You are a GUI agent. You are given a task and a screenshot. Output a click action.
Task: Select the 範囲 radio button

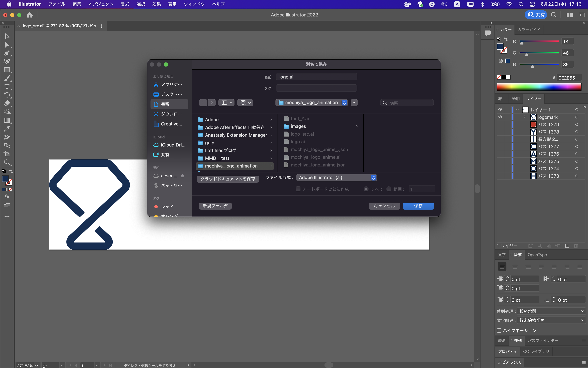coord(389,189)
